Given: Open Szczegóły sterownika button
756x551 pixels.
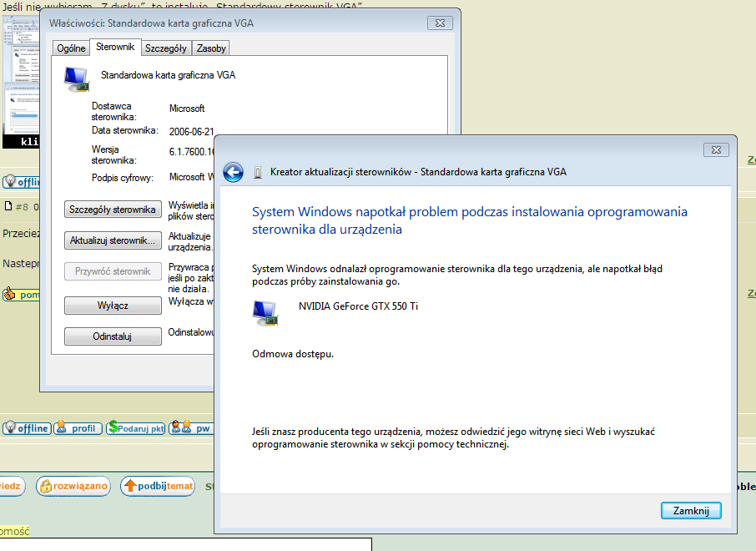Looking at the screenshot, I should [x=113, y=210].
